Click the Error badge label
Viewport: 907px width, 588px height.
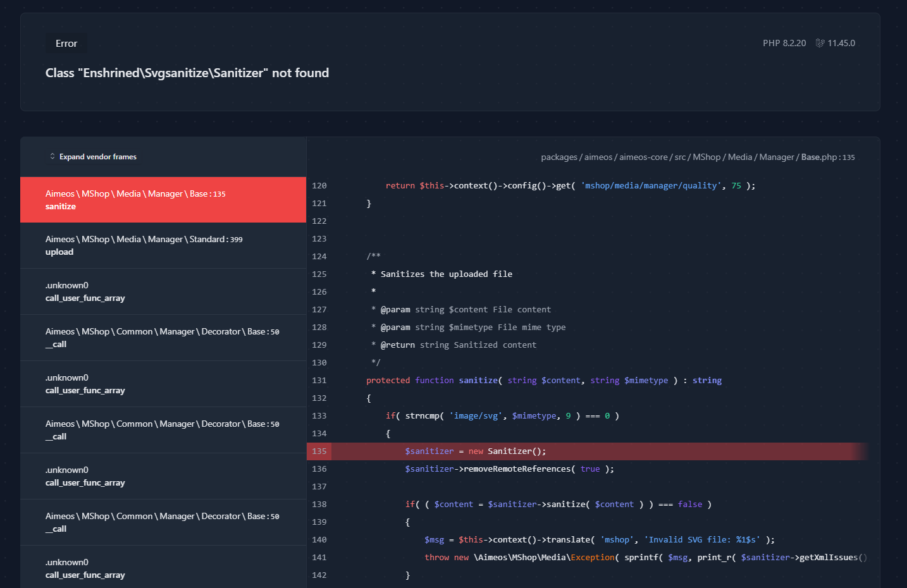(x=66, y=44)
